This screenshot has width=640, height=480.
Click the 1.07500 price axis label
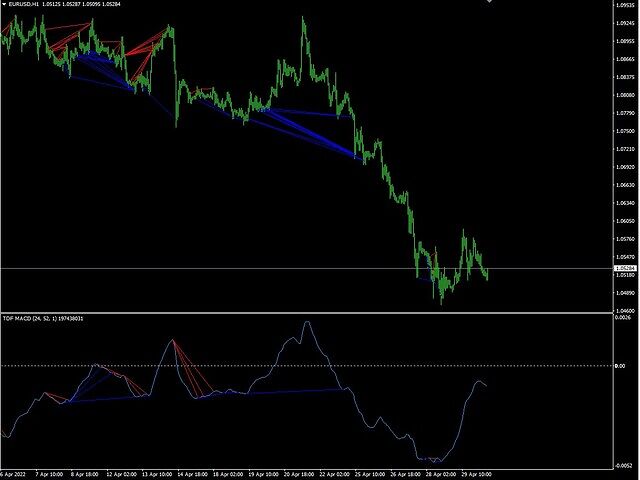pyautogui.click(x=625, y=131)
